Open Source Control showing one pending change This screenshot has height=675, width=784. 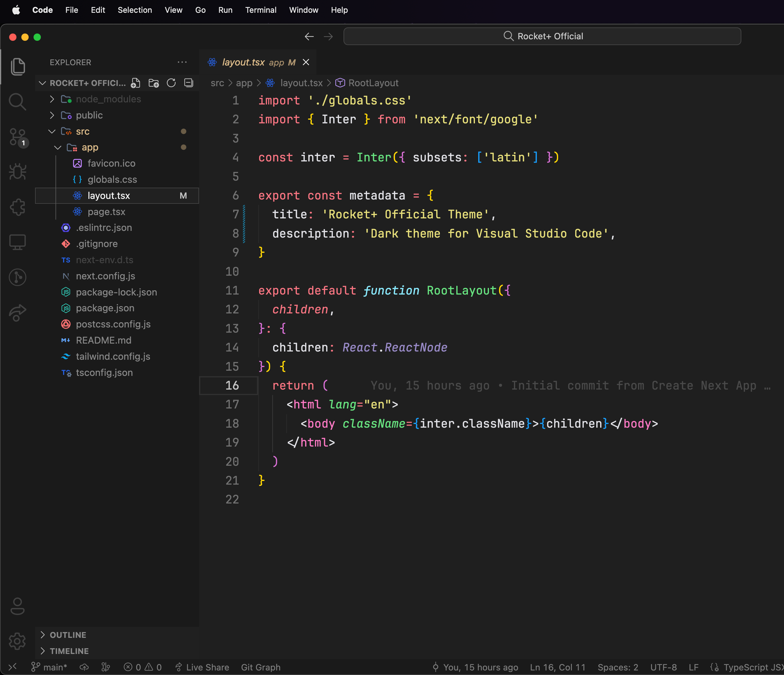coord(17,138)
